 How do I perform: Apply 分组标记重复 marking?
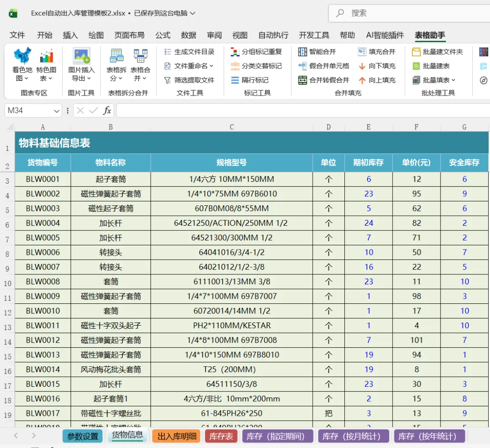[256, 52]
